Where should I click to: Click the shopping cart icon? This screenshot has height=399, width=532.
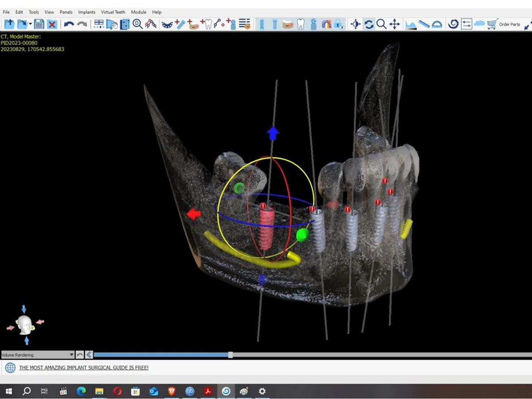(492, 24)
